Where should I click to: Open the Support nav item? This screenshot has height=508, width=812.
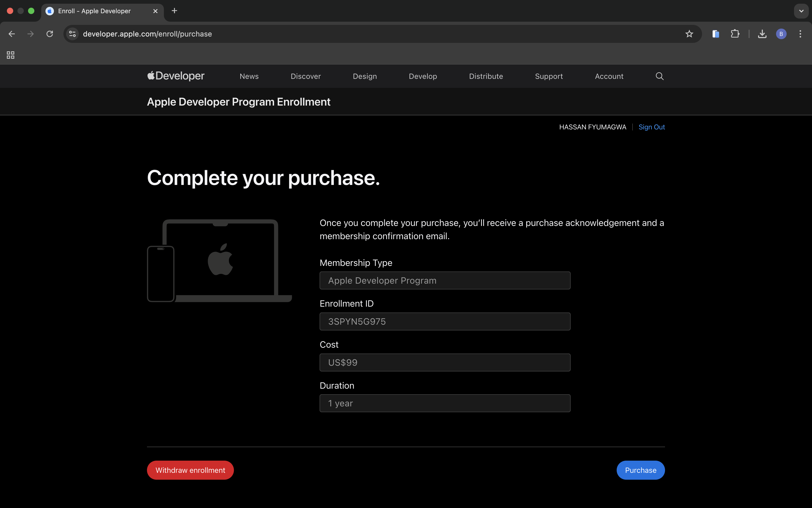[549, 76]
